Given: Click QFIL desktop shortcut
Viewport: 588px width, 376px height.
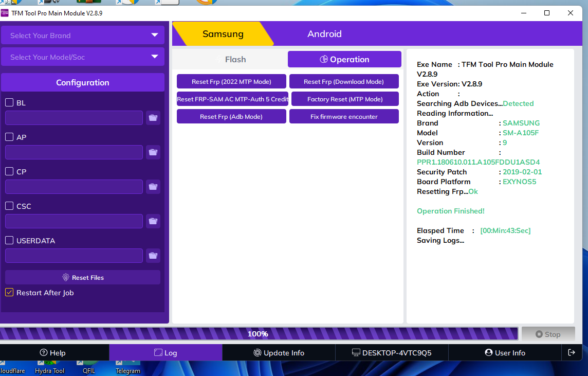Looking at the screenshot, I should 89,368.
